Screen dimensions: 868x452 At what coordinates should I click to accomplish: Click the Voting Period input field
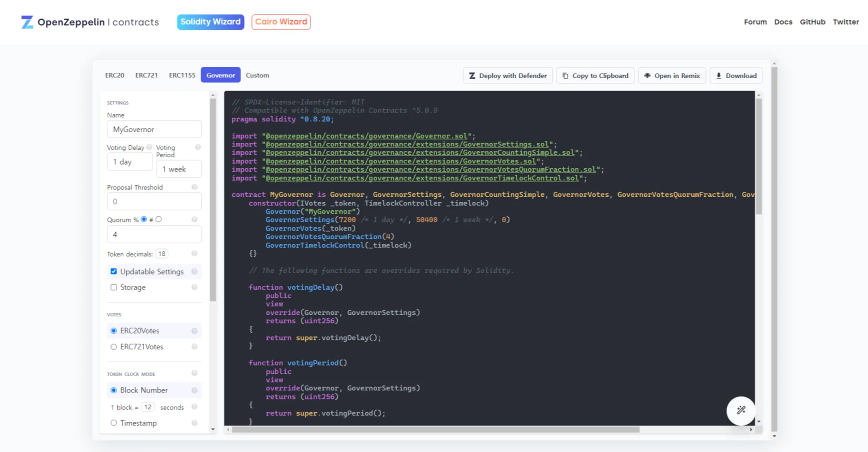tap(179, 169)
